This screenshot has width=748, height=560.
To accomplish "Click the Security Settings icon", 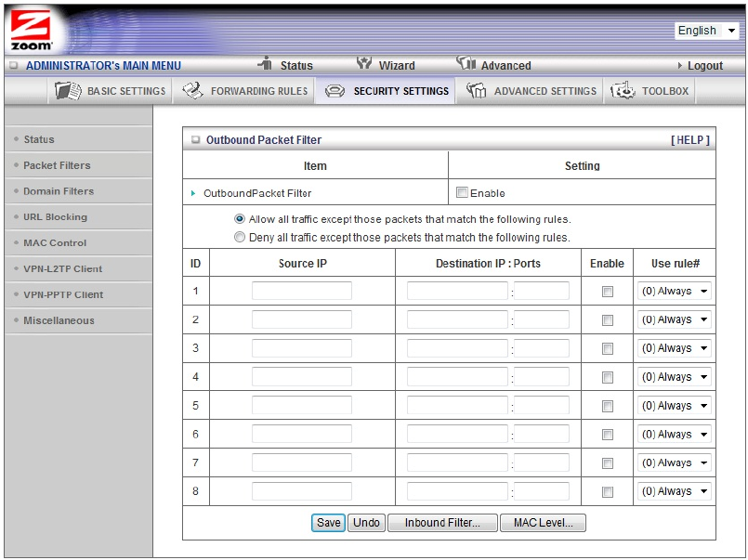I will pyautogui.click(x=335, y=91).
